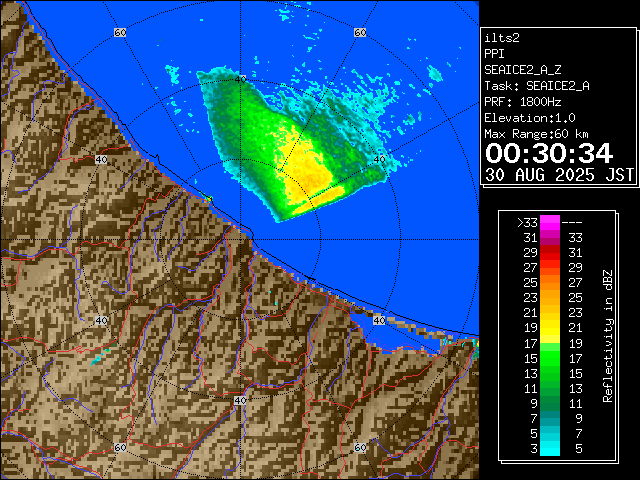The width and height of the screenshot is (640, 480).
Task: Click the 'Max Range:60 km' text
Action: tap(539, 133)
